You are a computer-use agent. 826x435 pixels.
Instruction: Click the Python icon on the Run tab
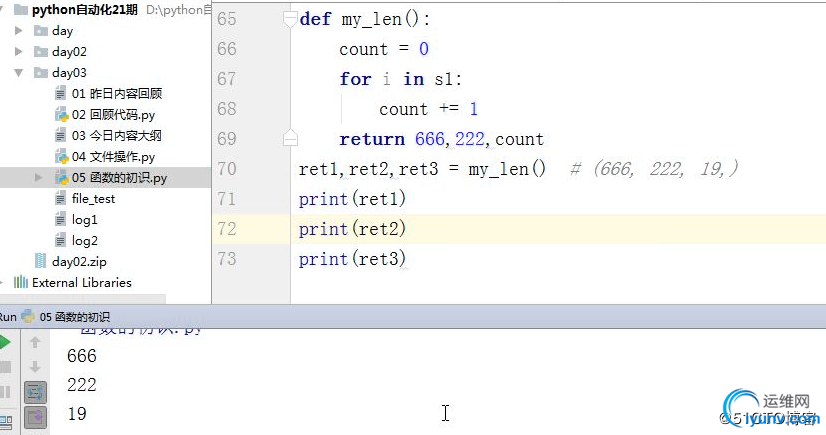coord(28,317)
